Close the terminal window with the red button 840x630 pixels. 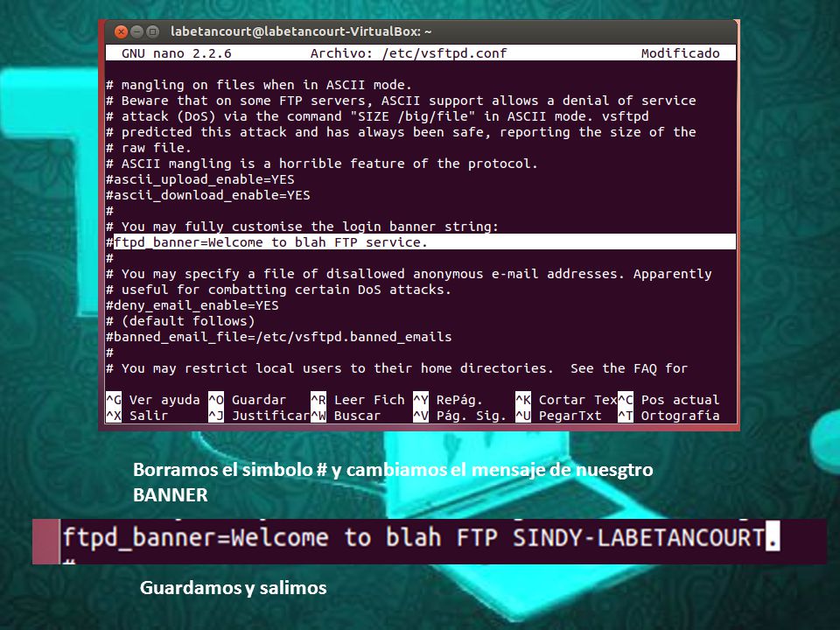coord(121,31)
